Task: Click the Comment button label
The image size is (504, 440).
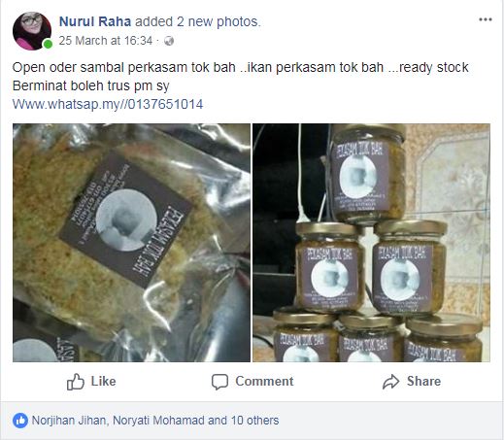Action: point(264,382)
